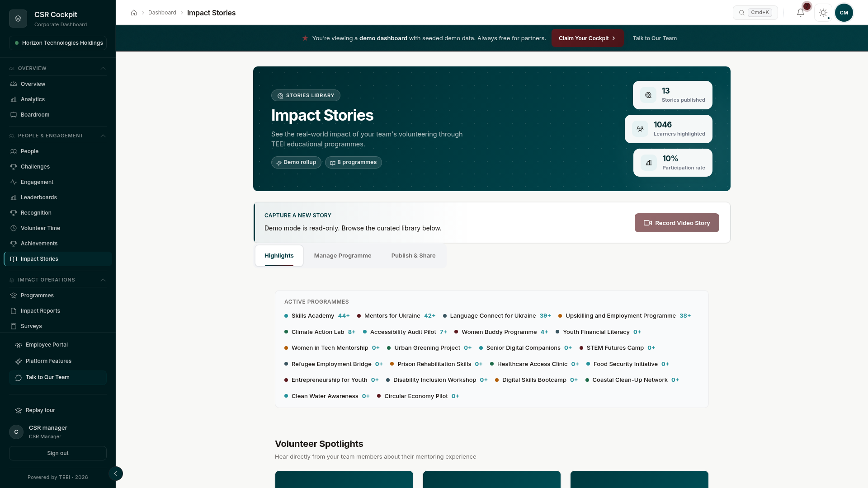Image resolution: width=868 pixels, height=488 pixels.
Task: Open the notifications bell
Action: 801,13
